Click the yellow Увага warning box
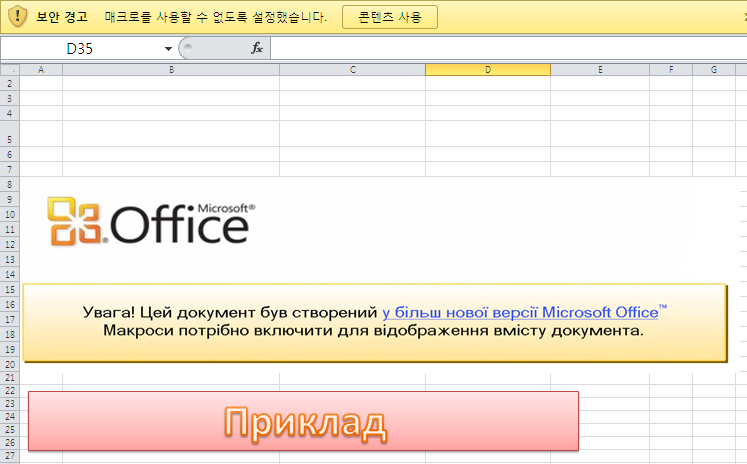Viewport: 747px width, 464px height. pos(375,323)
